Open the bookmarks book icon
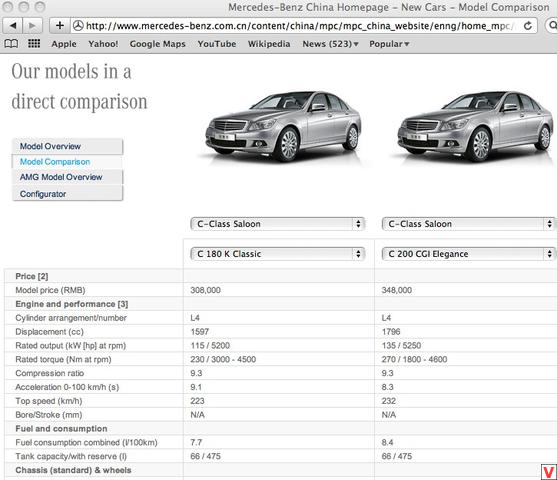The height and width of the screenshot is (480, 557). coord(11,44)
